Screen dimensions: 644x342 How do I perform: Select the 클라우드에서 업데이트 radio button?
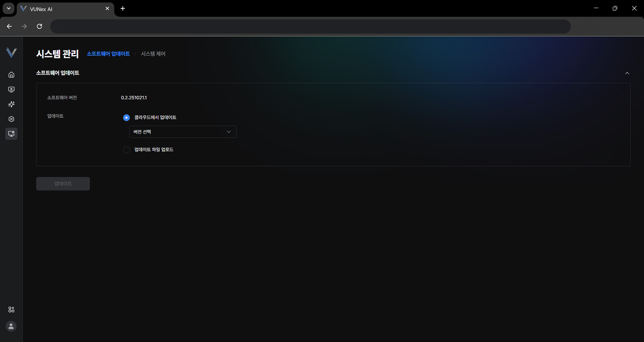(x=126, y=118)
